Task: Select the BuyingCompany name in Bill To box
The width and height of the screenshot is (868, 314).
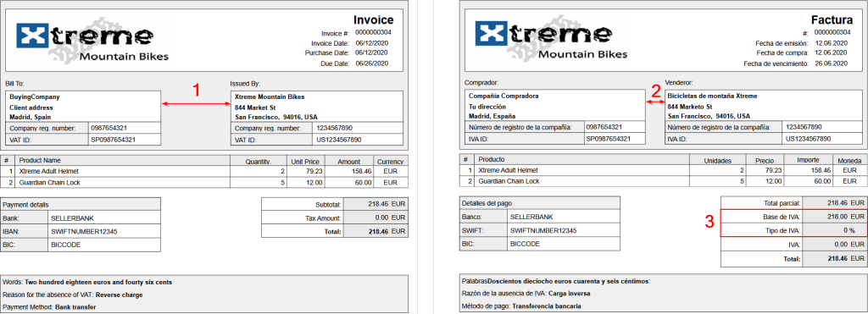Action: pyautogui.click(x=34, y=96)
